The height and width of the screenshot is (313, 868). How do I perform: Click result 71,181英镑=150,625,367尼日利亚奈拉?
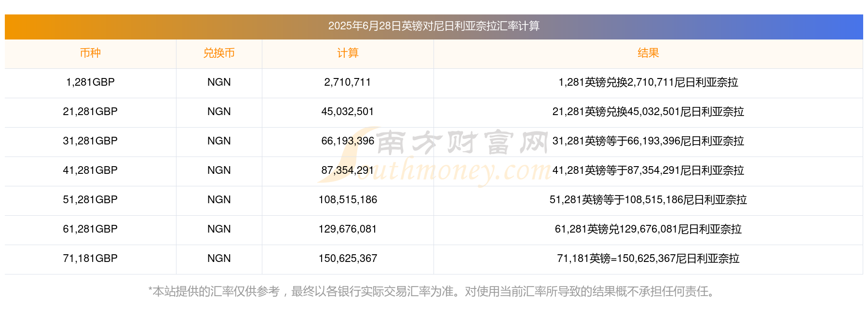tap(648, 259)
